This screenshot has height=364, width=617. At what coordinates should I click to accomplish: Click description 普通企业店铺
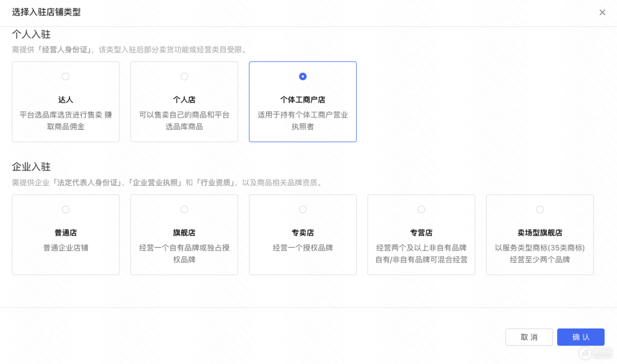66,248
